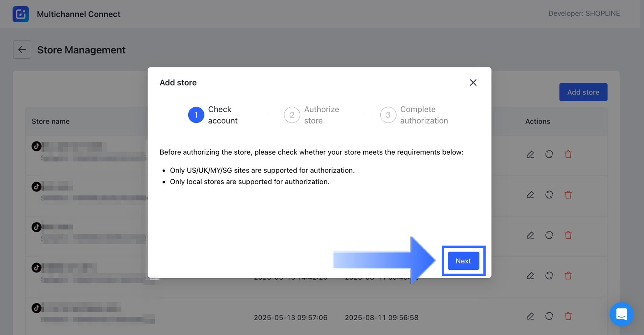
Task: Edit the first store in the list
Action: pyautogui.click(x=530, y=154)
